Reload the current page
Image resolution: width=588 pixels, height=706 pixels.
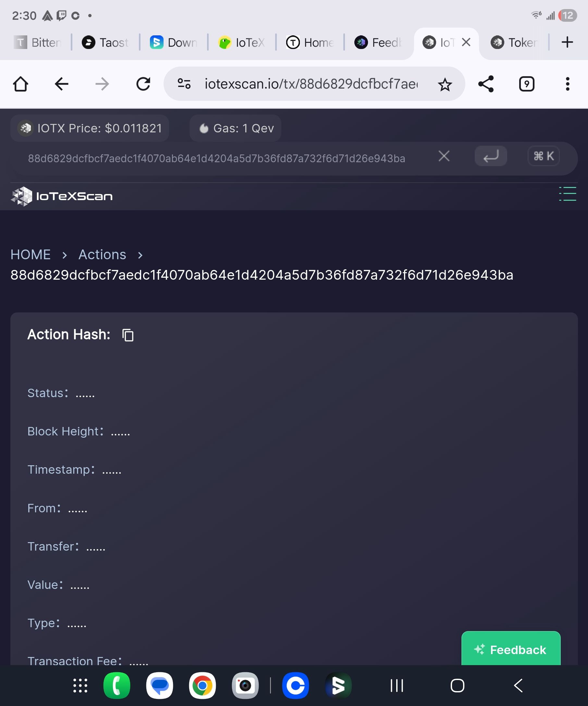click(143, 84)
